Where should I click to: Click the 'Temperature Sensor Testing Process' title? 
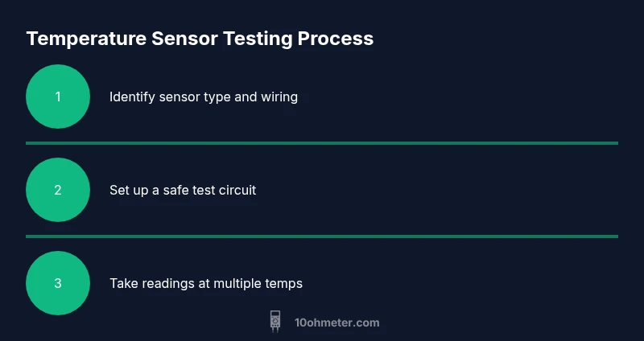tap(200, 38)
